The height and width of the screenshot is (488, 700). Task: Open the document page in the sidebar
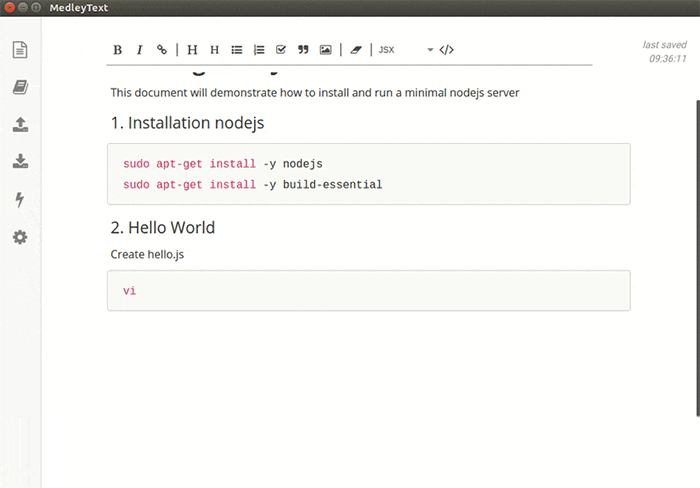point(20,50)
